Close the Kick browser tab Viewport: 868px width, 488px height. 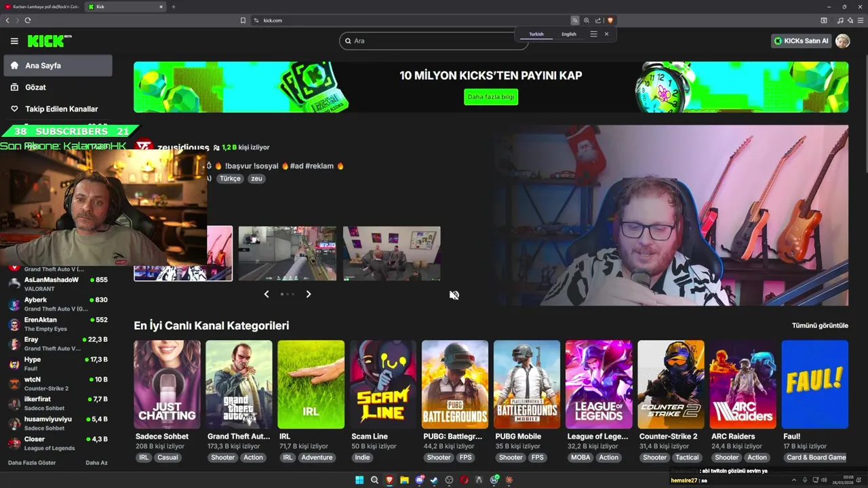[x=161, y=7]
